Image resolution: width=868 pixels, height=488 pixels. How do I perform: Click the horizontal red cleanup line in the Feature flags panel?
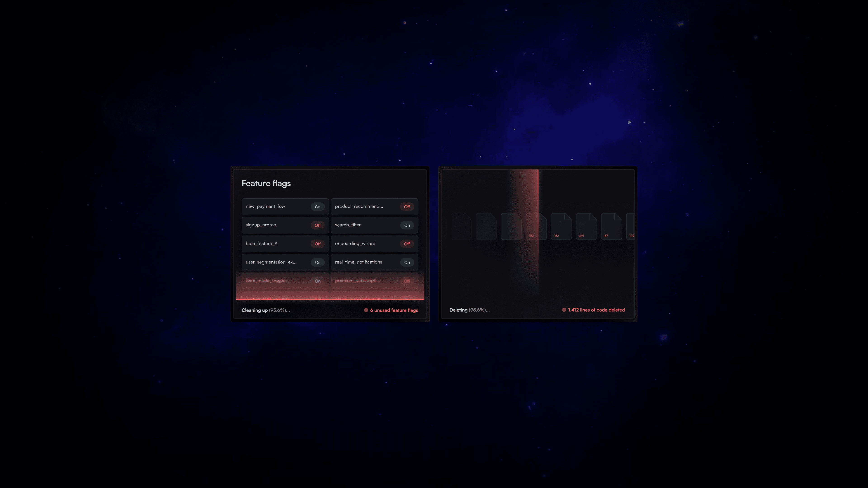pyautogui.click(x=330, y=299)
